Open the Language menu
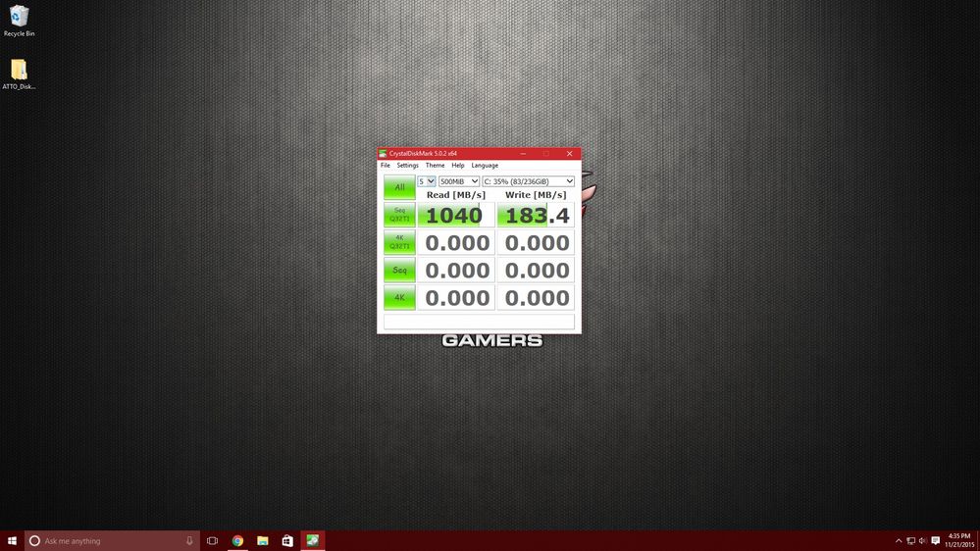980x551 pixels. tap(485, 166)
